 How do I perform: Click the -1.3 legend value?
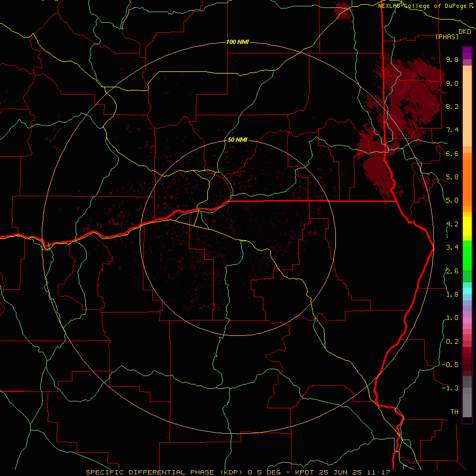(x=450, y=388)
